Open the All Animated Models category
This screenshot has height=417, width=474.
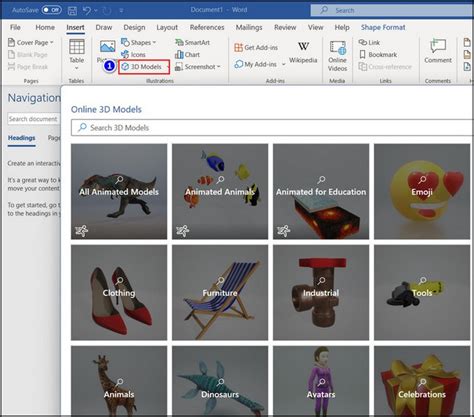click(x=119, y=192)
